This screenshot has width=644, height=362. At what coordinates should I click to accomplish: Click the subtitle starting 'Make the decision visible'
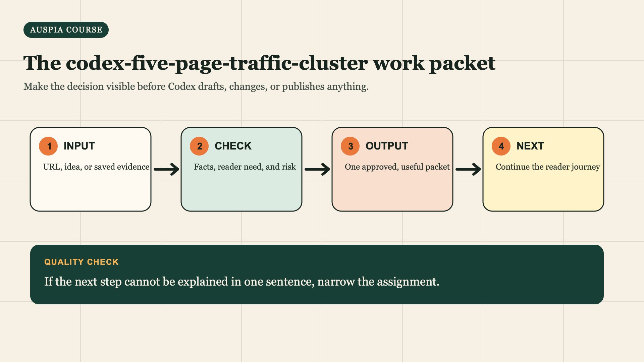(196, 86)
